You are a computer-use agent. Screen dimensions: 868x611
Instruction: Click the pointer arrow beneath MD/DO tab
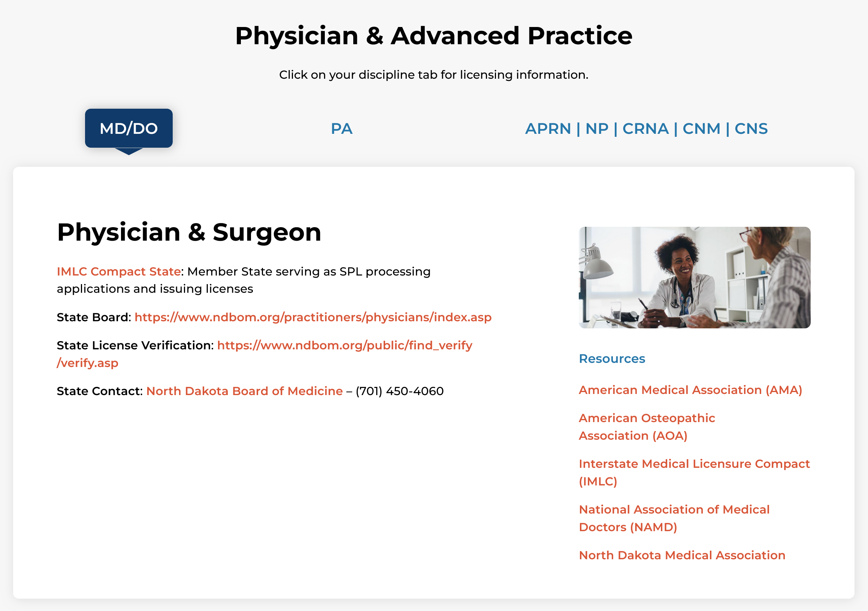coord(128,151)
